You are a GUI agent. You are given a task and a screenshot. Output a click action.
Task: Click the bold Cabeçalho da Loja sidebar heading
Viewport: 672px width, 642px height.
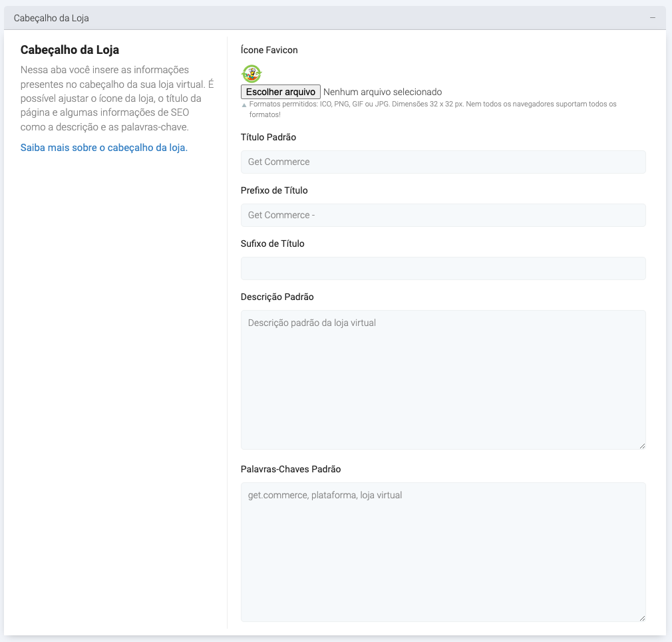pyautogui.click(x=70, y=50)
